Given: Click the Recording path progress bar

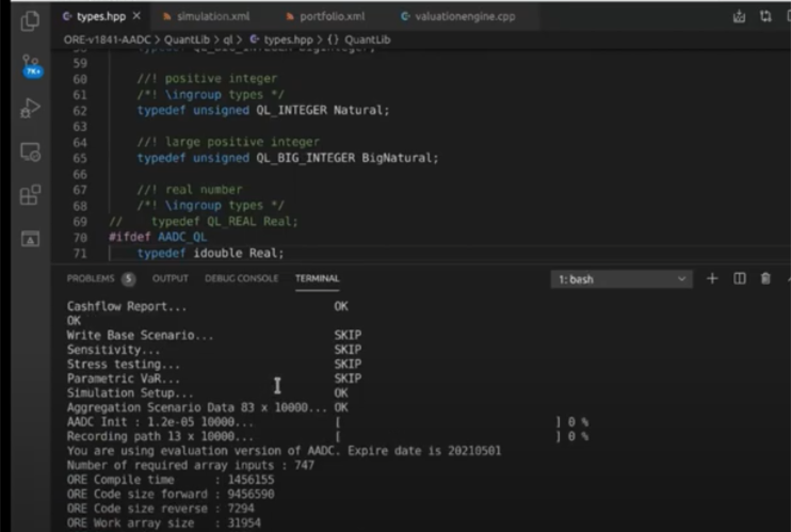Looking at the screenshot, I should [x=448, y=437].
